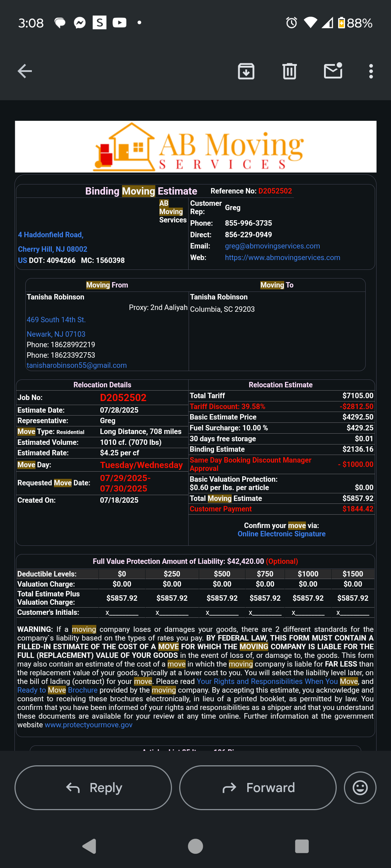Image resolution: width=391 pixels, height=868 pixels.
Task: Tap the AB Moving Services logo banner
Action: pyautogui.click(x=195, y=146)
